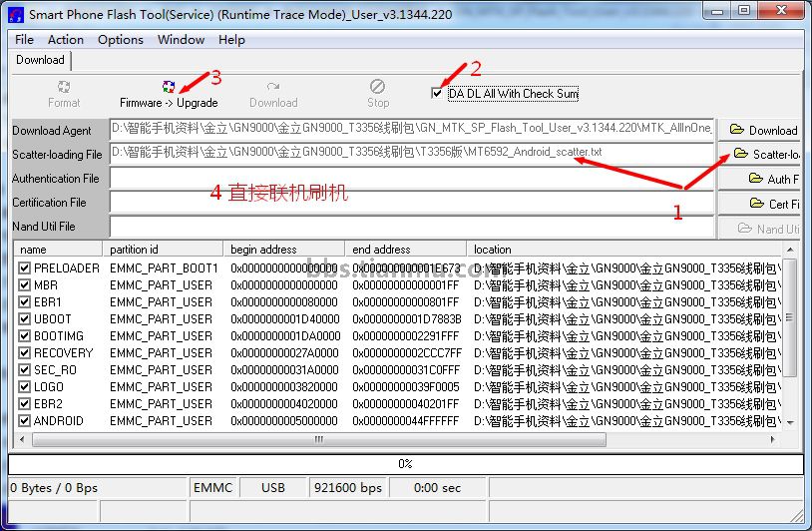This screenshot has width=812, height=531.
Task: Open the Window menu
Action: [x=182, y=39]
